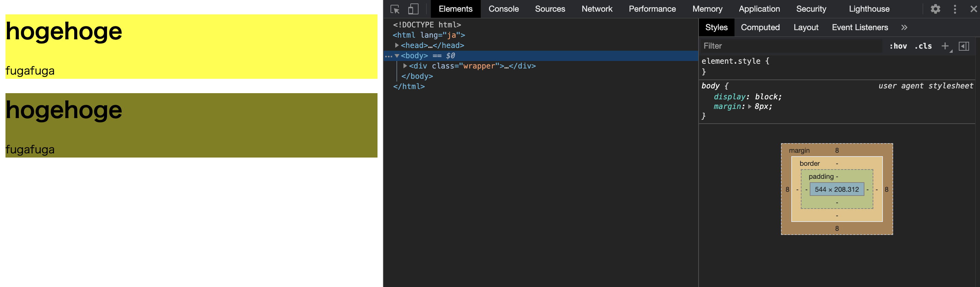Open the Performance tab
This screenshot has height=287, width=980.
pyautogui.click(x=652, y=9)
